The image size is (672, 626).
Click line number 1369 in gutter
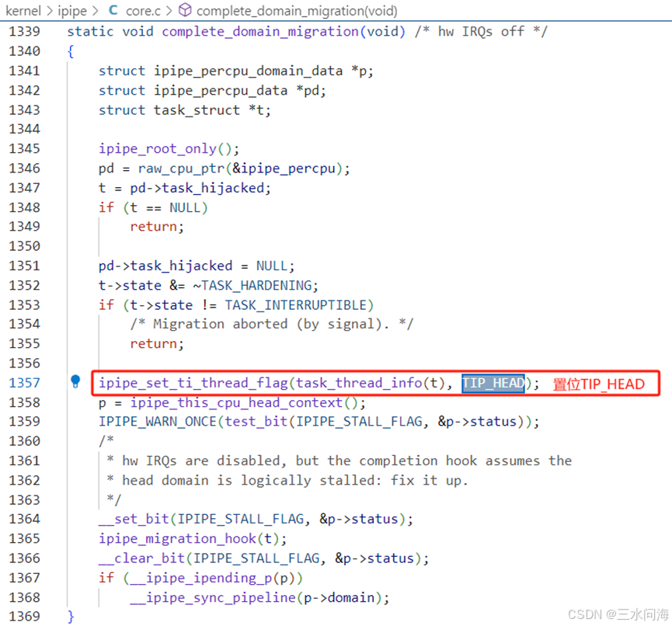(x=24, y=616)
